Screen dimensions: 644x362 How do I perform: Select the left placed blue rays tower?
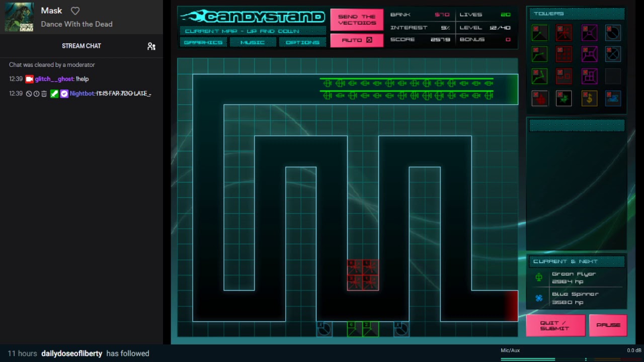pyautogui.click(x=324, y=329)
